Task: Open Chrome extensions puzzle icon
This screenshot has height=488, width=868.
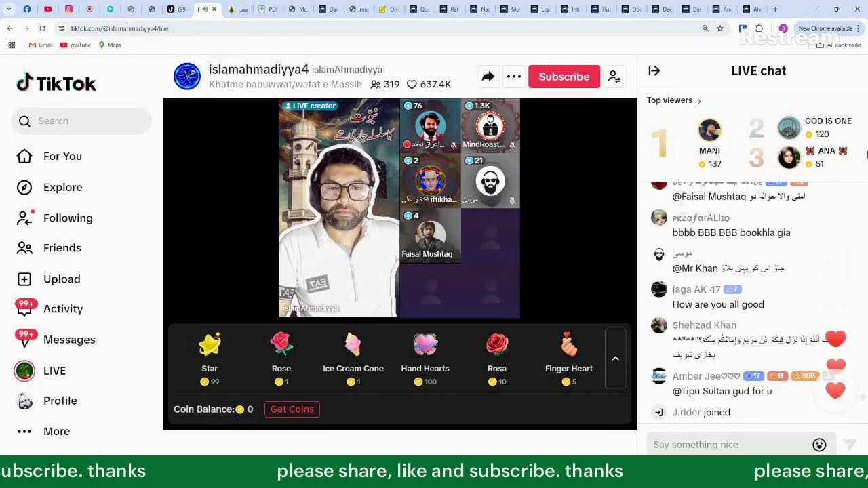Action: click(759, 28)
